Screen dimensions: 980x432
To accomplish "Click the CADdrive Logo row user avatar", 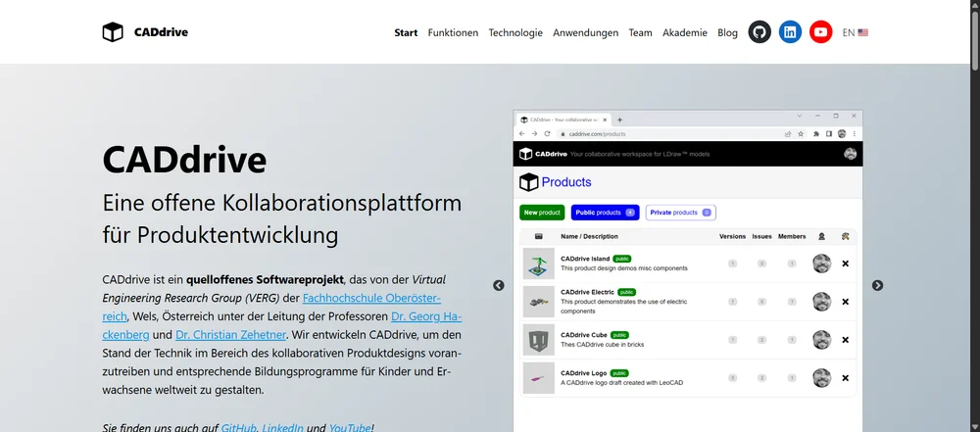I will point(822,378).
